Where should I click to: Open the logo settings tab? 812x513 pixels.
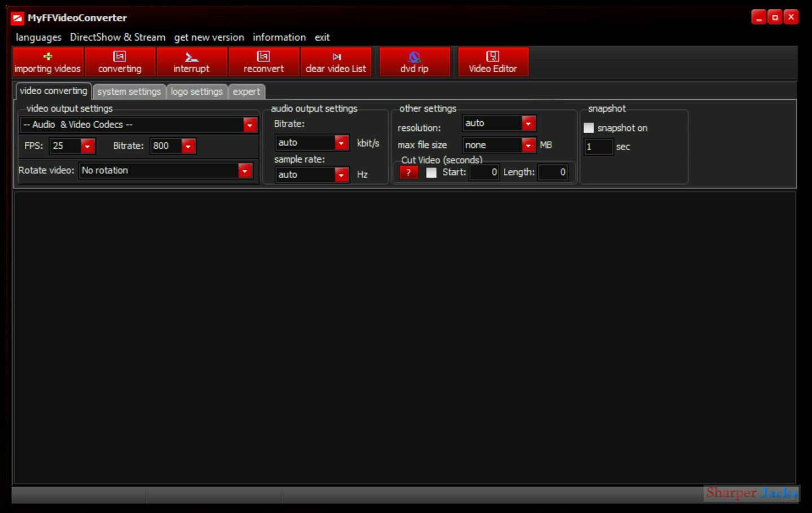click(x=197, y=91)
